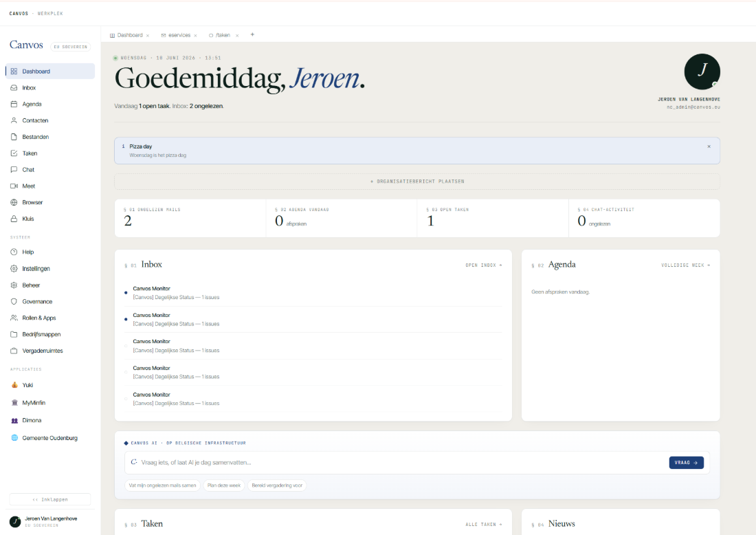Collapse sidebar with Inklappen button

click(50, 499)
